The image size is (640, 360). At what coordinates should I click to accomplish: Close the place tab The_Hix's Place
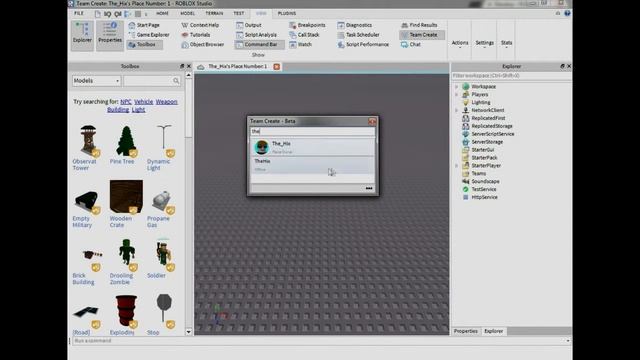coord(277,67)
